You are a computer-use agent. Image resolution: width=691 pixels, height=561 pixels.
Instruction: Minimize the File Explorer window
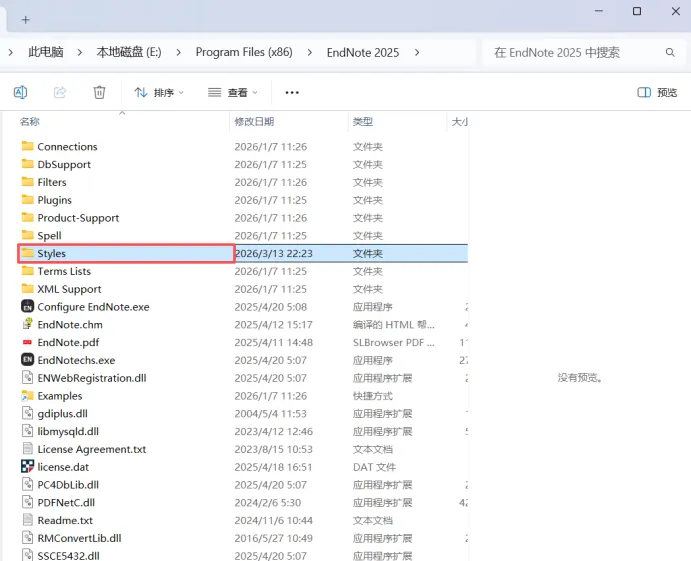[598, 11]
